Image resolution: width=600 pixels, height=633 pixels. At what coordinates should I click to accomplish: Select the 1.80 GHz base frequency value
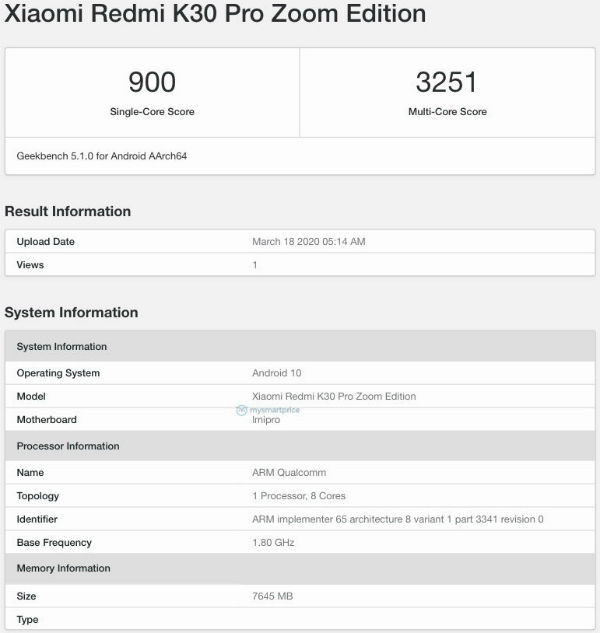click(273, 543)
